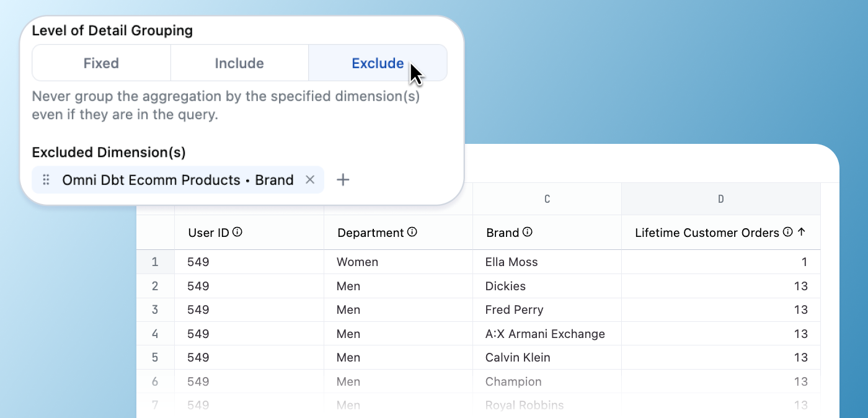
Task: Click the ascending sort arrow on Lifetime Customer Orders
Action: [x=801, y=232]
